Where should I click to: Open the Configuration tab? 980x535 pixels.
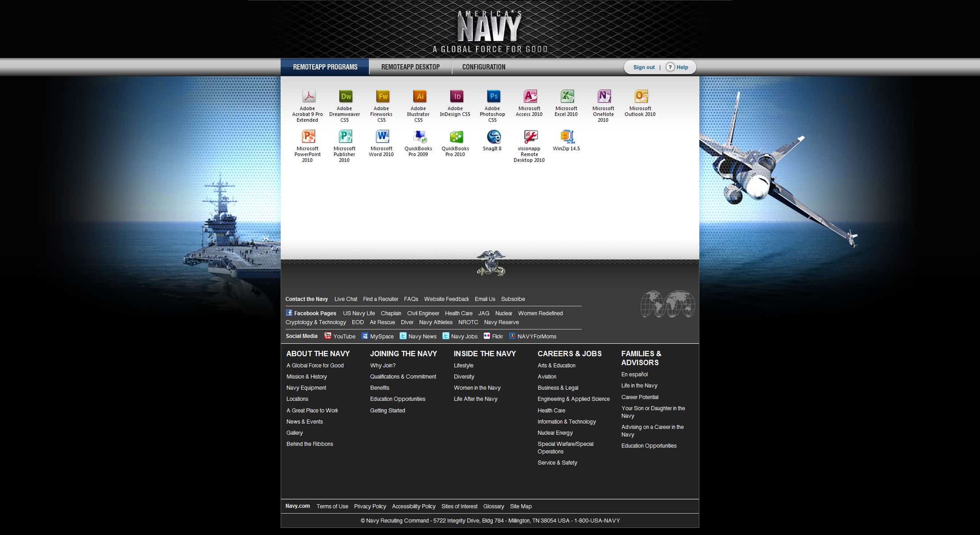click(484, 67)
